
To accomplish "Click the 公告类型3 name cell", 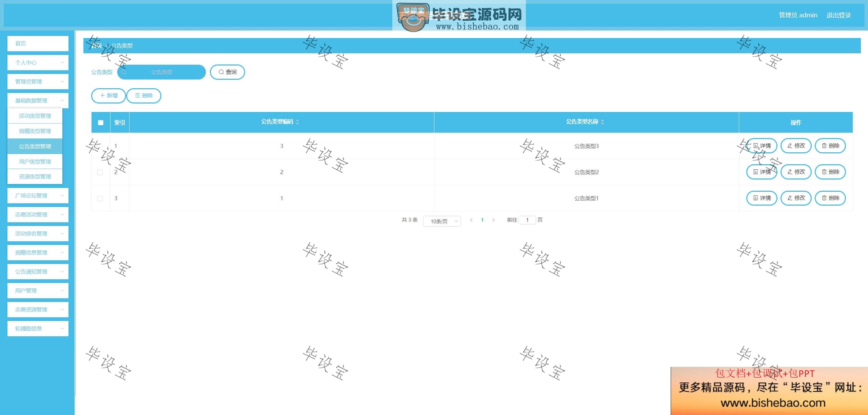I will (586, 146).
